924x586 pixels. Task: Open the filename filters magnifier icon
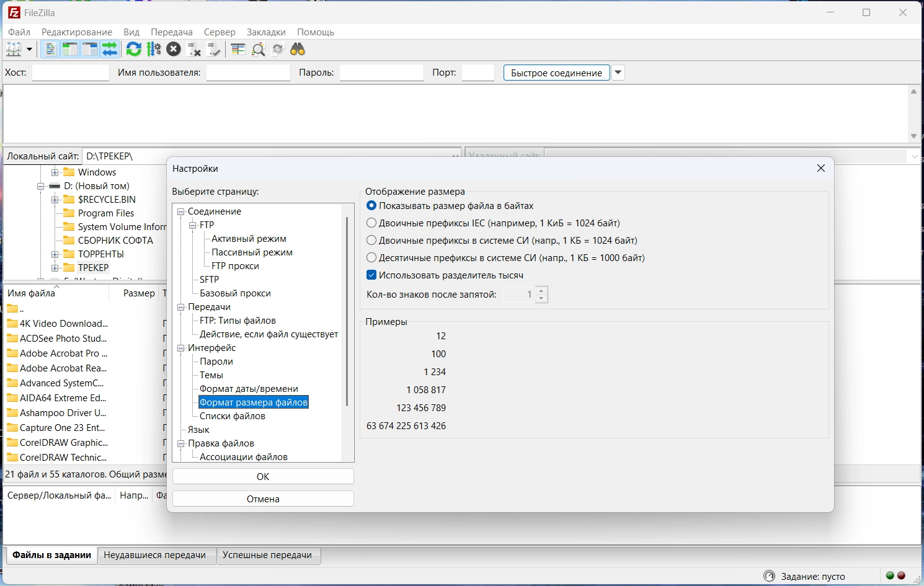pyautogui.click(x=258, y=50)
